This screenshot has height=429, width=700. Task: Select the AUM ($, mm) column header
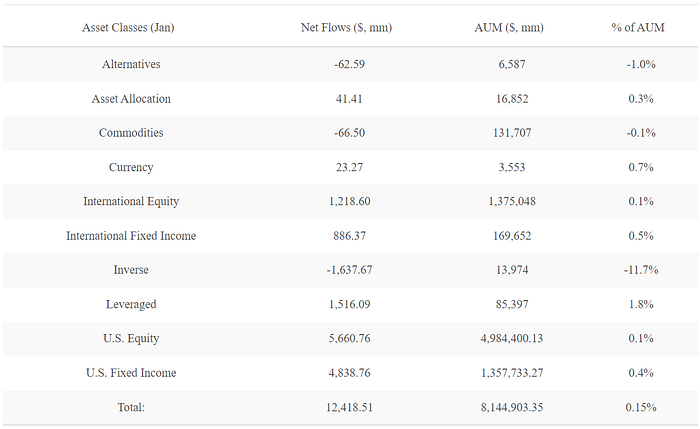pos(509,28)
